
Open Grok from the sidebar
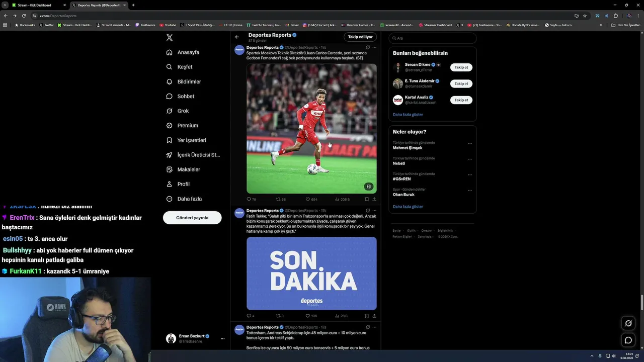(178, 111)
